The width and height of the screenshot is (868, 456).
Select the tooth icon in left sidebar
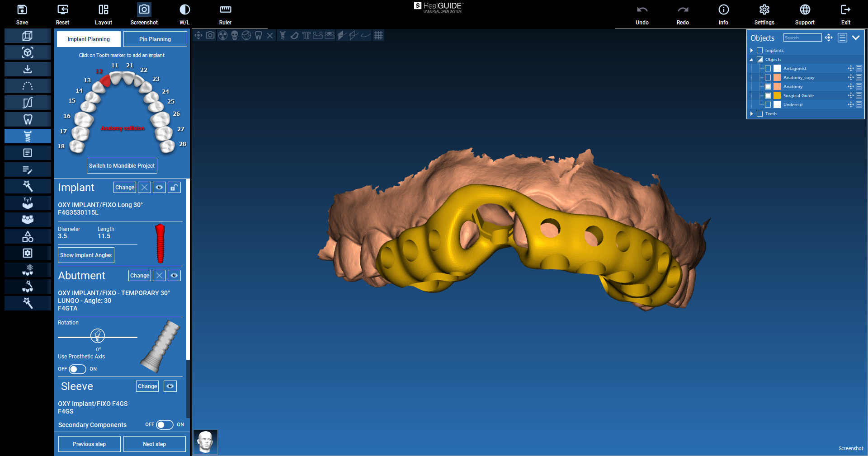point(28,119)
